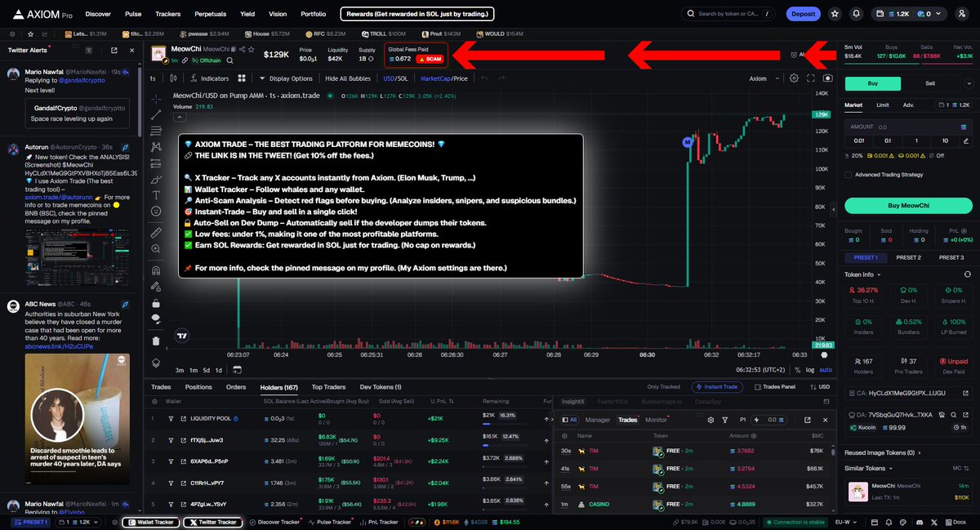Open the Dev Tokens (1) tab
Viewport: 980px width, 530px height.
point(381,387)
